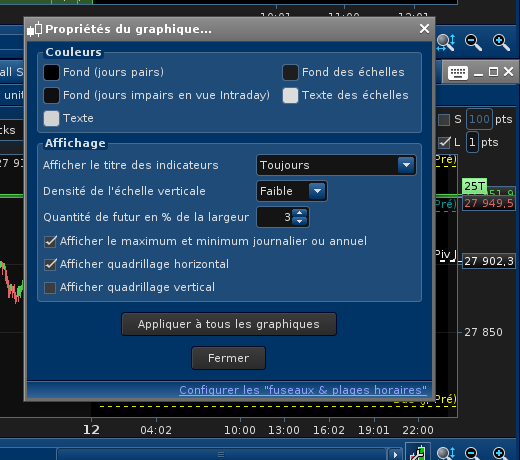Click the 100 pts input field
The height and width of the screenshot is (460, 520).
click(479, 119)
